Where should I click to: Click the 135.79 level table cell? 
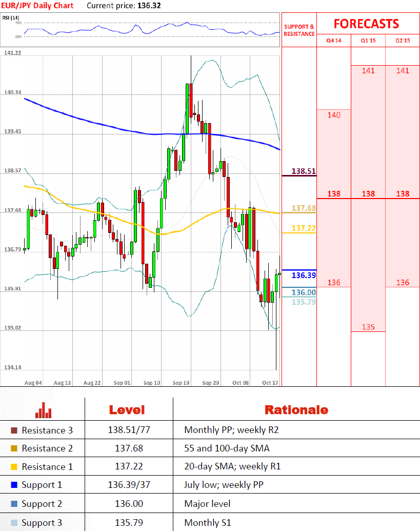coord(129,523)
